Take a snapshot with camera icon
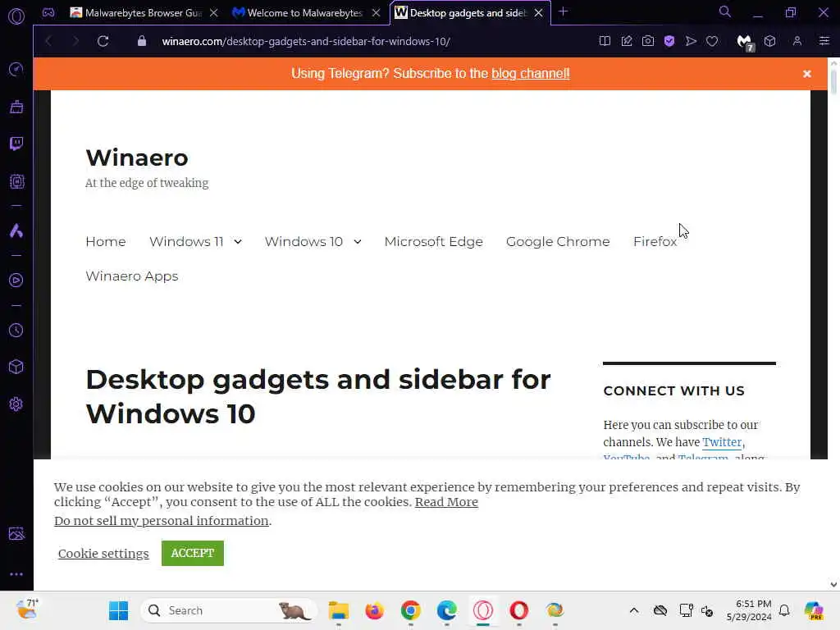This screenshot has width=840, height=630. (x=648, y=41)
